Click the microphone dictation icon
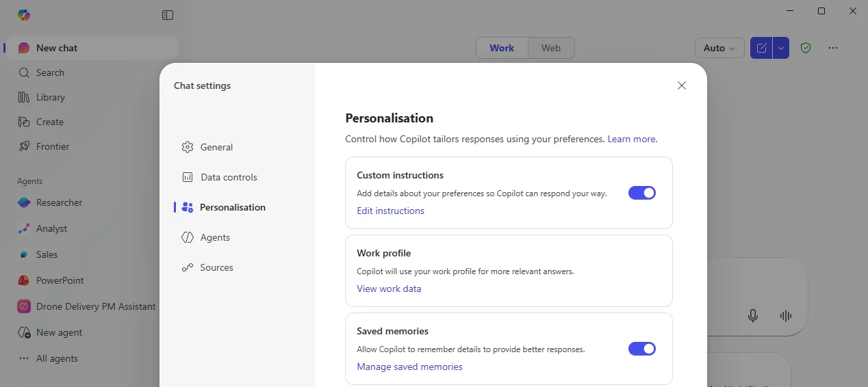Viewport: 868px width, 387px height. click(x=753, y=315)
